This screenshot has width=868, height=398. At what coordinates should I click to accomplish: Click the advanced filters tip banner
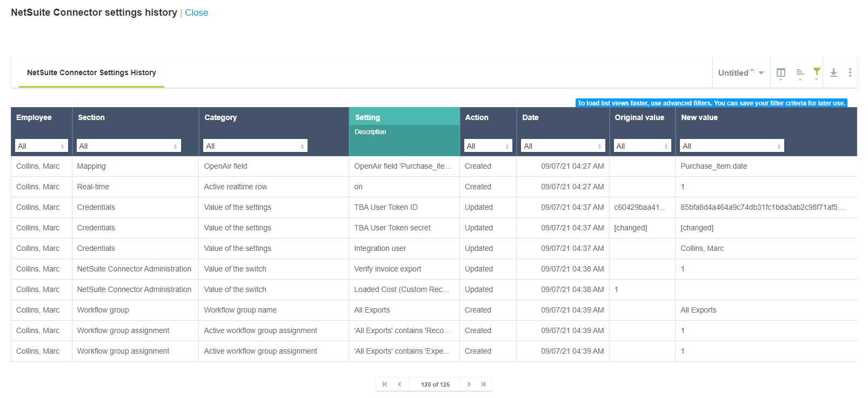[x=711, y=103]
